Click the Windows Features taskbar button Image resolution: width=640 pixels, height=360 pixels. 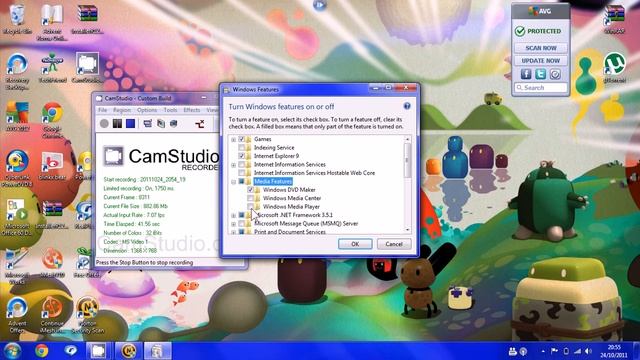158,351
